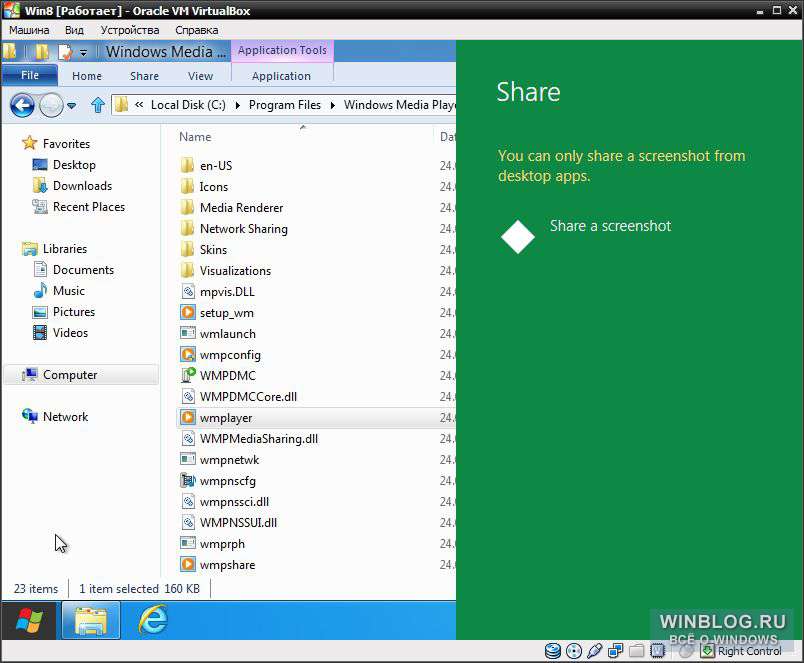804x663 pixels.
Task: Switch to the View ribbon tab
Action: coord(200,76)
